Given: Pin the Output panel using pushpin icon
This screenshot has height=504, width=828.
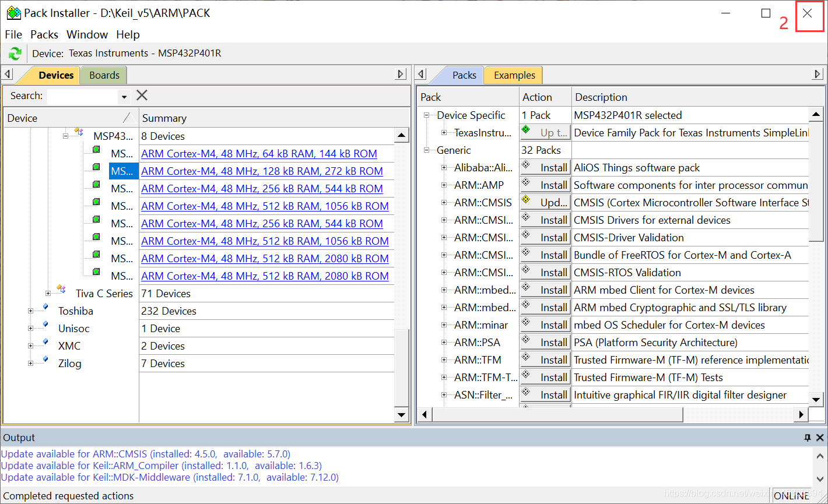Looking at the screenshot, I should pos(808,438).
